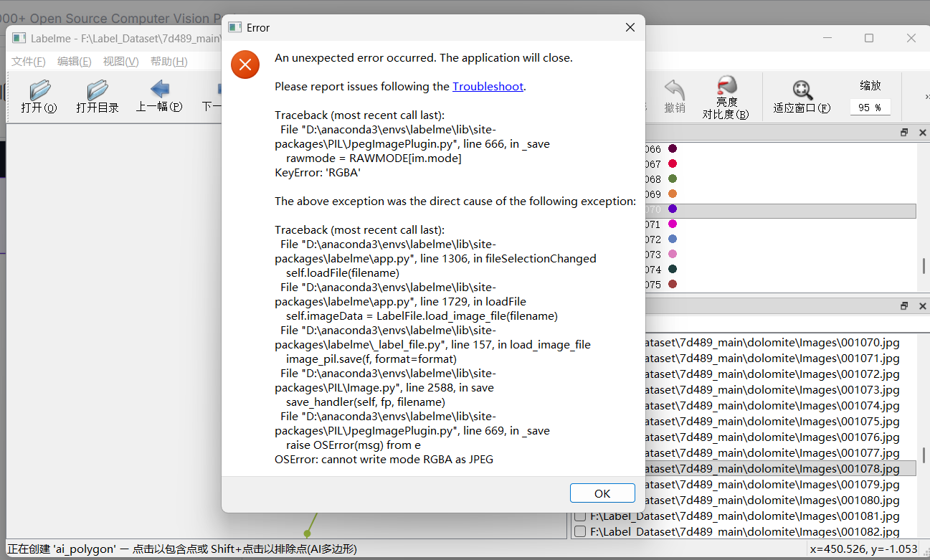Click 'OSError: cannot write mode RGBA' line
930x560 pixels.
384,460
